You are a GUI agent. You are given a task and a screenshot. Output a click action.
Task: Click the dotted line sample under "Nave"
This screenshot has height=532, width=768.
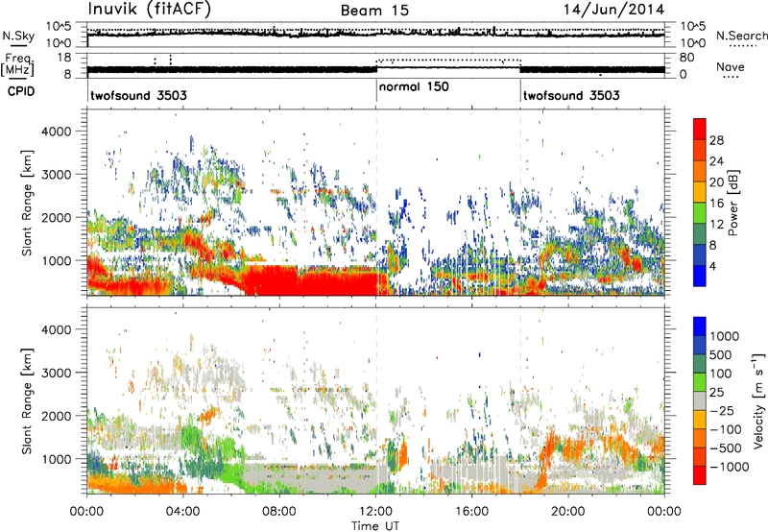(731, 77)
